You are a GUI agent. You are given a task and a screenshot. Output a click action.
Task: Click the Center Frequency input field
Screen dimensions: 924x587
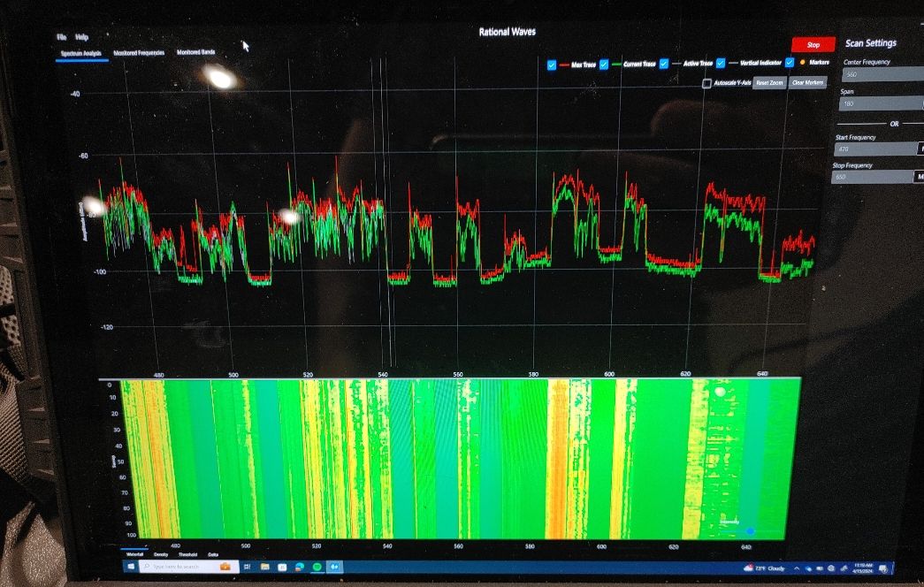880,74
